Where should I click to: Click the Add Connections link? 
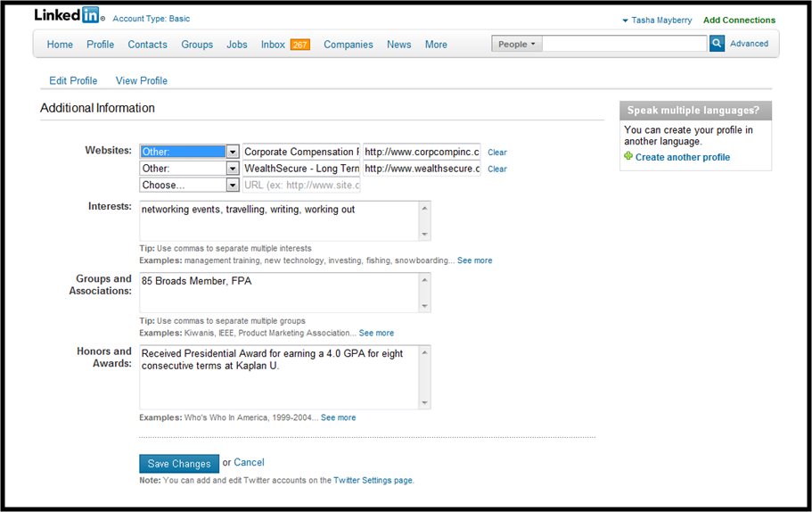(739, 21)
